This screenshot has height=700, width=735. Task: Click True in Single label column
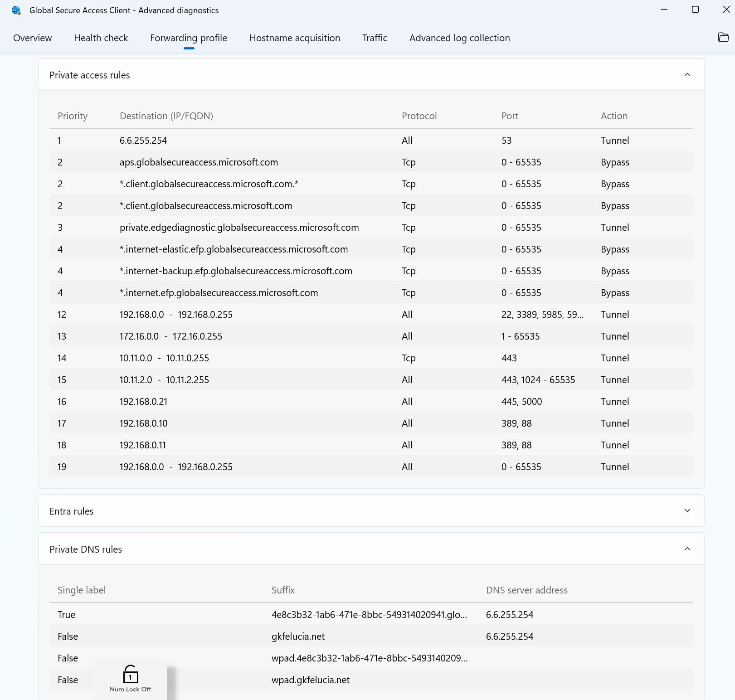coord(66,615)
